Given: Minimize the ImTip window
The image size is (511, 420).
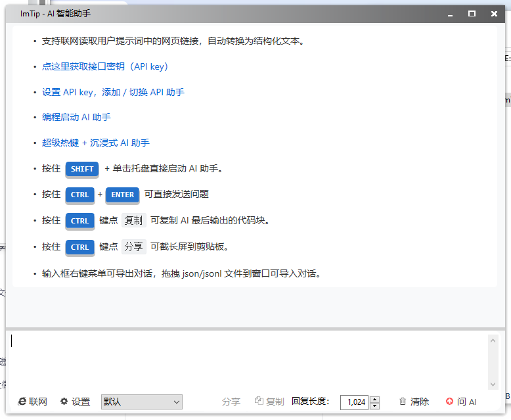Looking at the screenshot, I should pos(450,14).
